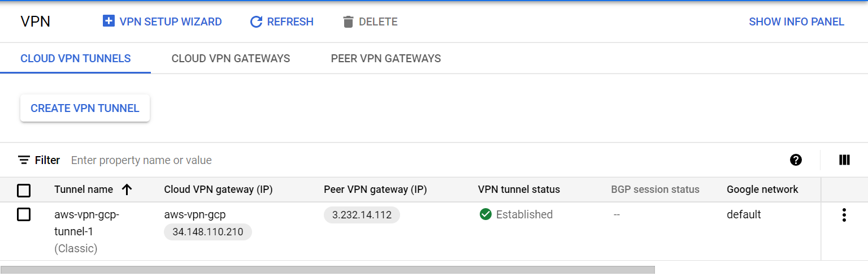Screen dimensions: 868x280
Task: Open the three-dot menu for aws-vpn-gcp-tunnel-1
Action: [844, 215]
